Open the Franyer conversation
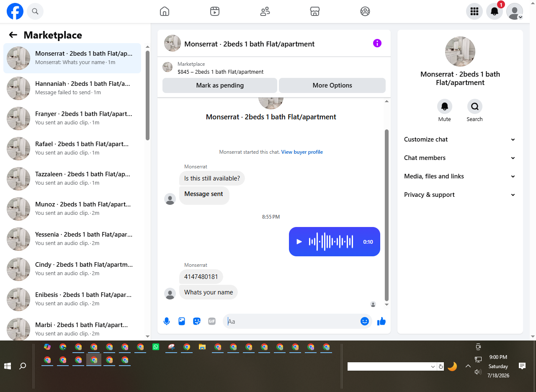Screen dimensions: 536x392 tap(72, 119)
